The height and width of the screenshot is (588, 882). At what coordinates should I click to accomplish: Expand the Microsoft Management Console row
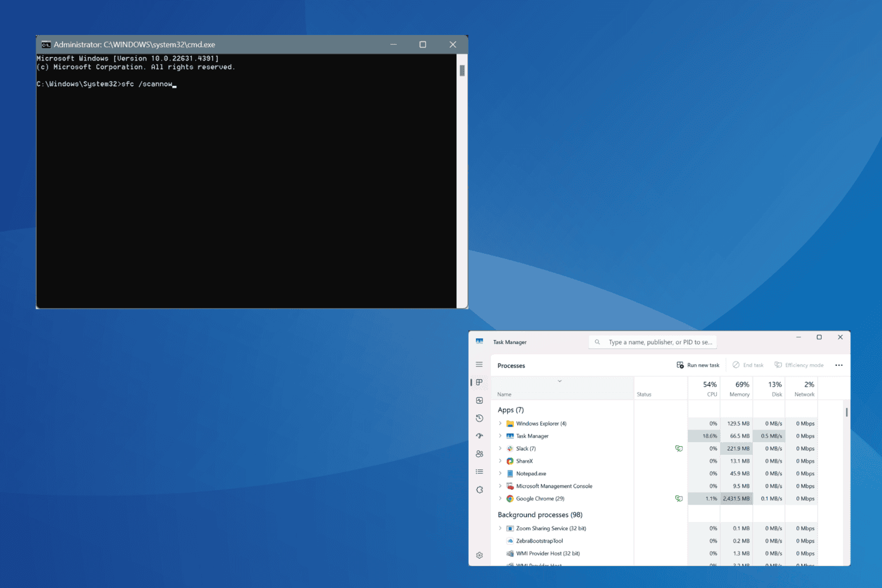click(500, 486)
